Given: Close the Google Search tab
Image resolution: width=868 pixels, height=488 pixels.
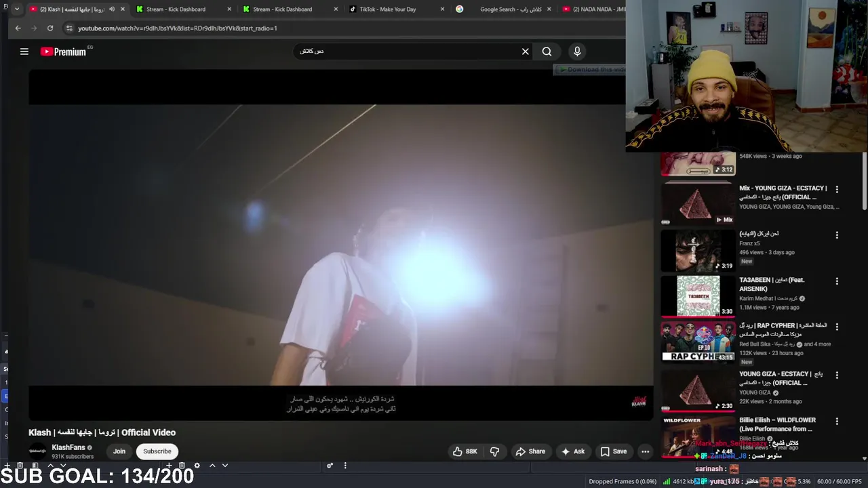Looking at the screenshot, I should [549, 9].
